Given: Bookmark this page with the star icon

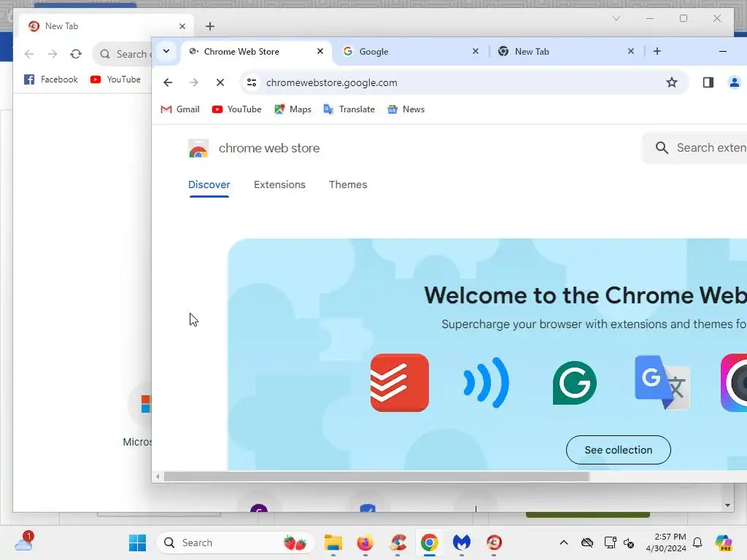Looking at the screenshot, I should 672,82.
